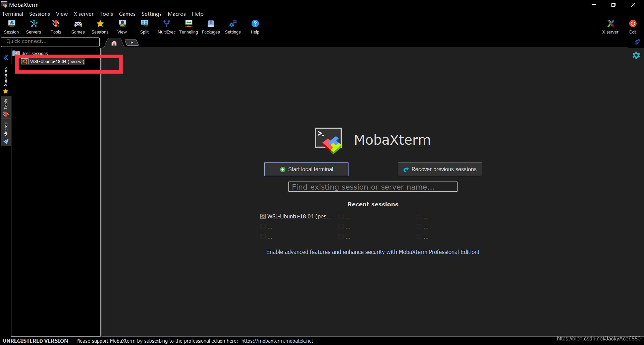This screenshot has height=345, width=644.
Task: Open the View toolbar icon
Action: tap(122, 27)
